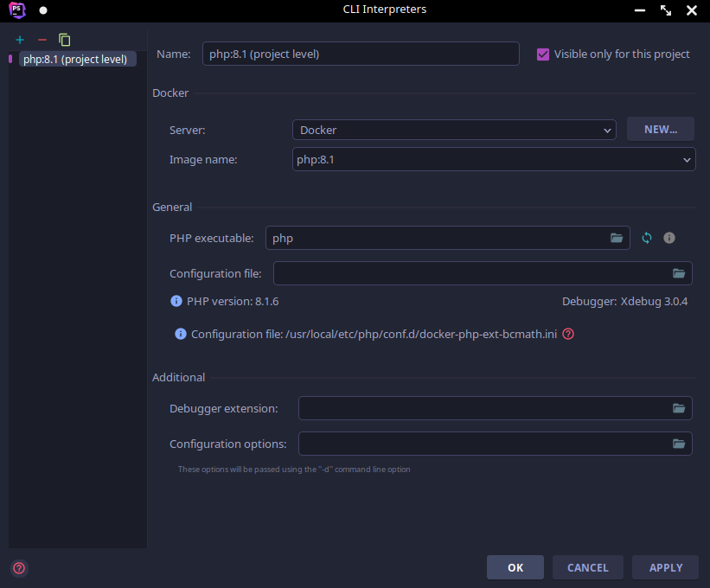The image size is (710, 588).
Task: Minimize the CLI Interpreters window
Action: [640, 10]
